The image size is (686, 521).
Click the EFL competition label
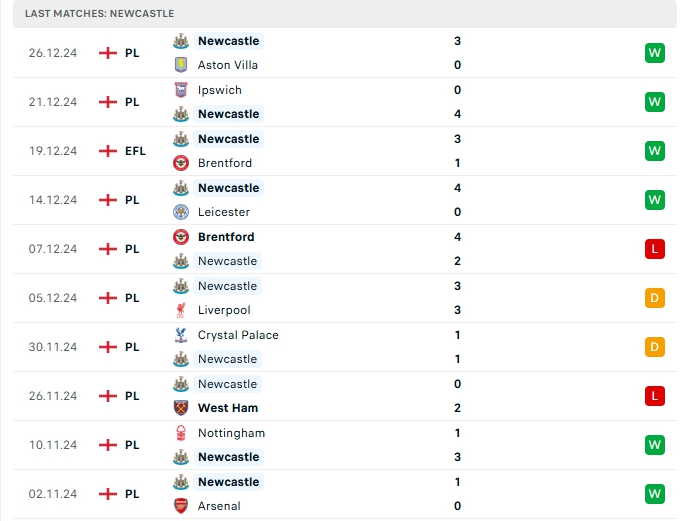coord(135,151)
